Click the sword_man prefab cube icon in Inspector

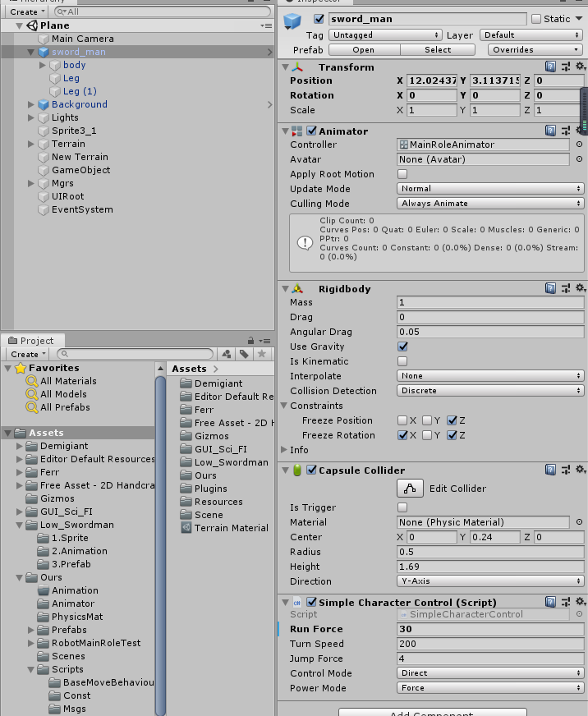(x=292, y=21)
